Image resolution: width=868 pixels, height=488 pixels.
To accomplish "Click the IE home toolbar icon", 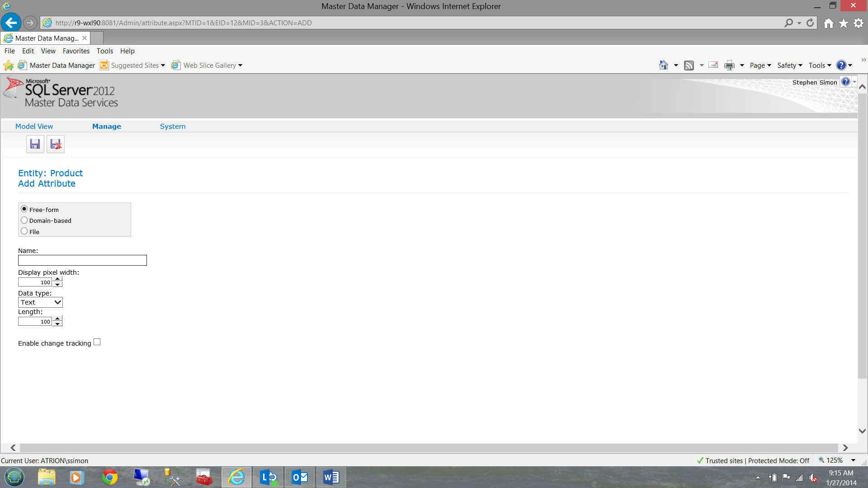I will pyautogui.click(x=663, y=66).
